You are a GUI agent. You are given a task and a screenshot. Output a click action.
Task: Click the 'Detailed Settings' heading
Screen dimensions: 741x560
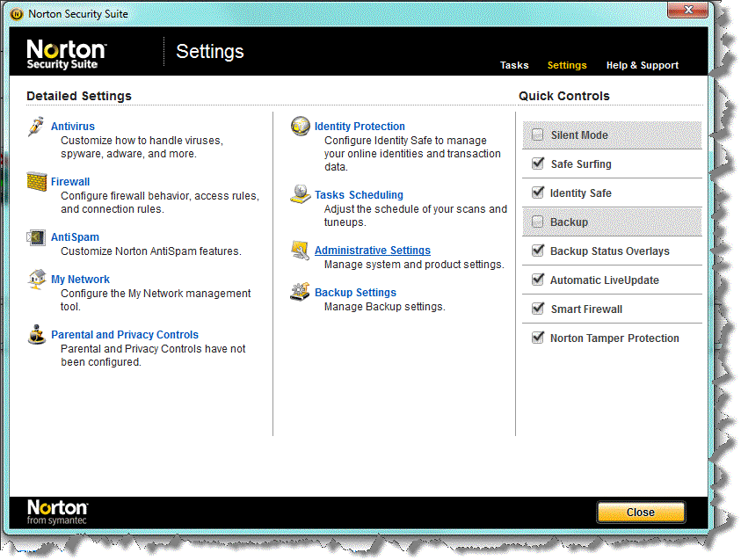(x=79, y=96)
